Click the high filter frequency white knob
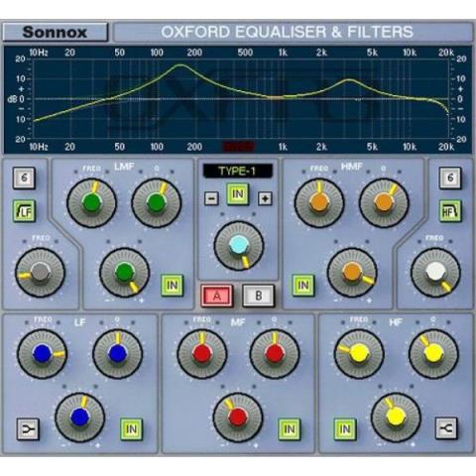 [435, 273]
